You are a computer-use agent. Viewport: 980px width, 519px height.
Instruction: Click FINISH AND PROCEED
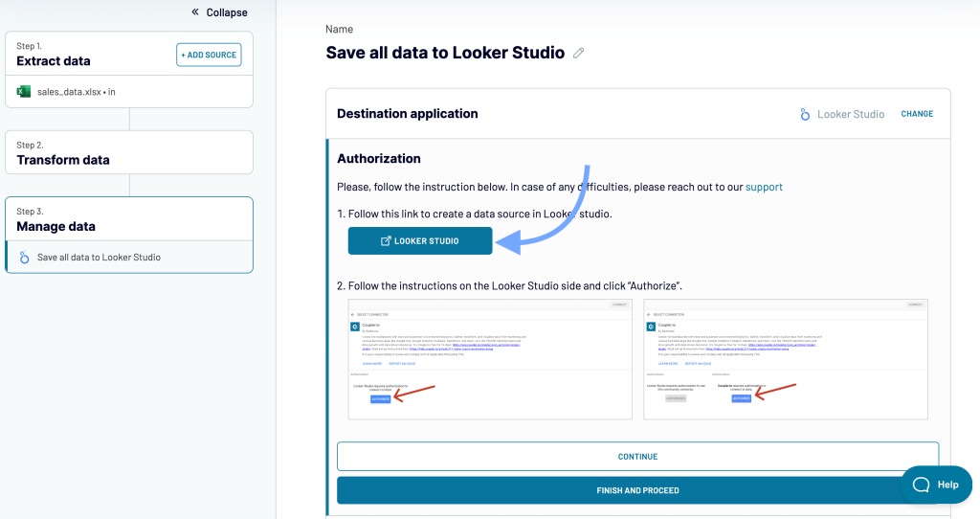637,490
